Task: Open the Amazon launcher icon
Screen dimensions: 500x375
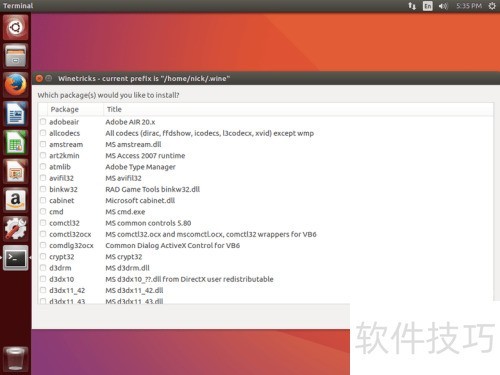Action: (x=15, y=200)
